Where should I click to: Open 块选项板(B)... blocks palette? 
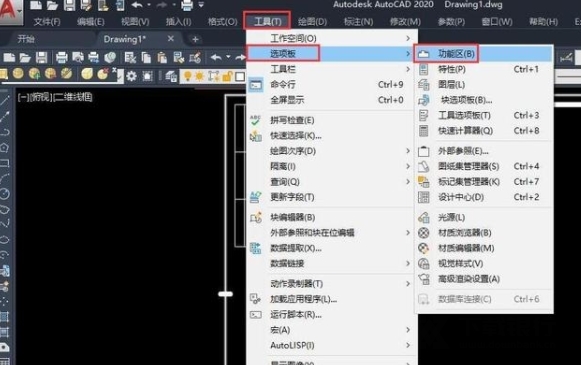[484, 100]
